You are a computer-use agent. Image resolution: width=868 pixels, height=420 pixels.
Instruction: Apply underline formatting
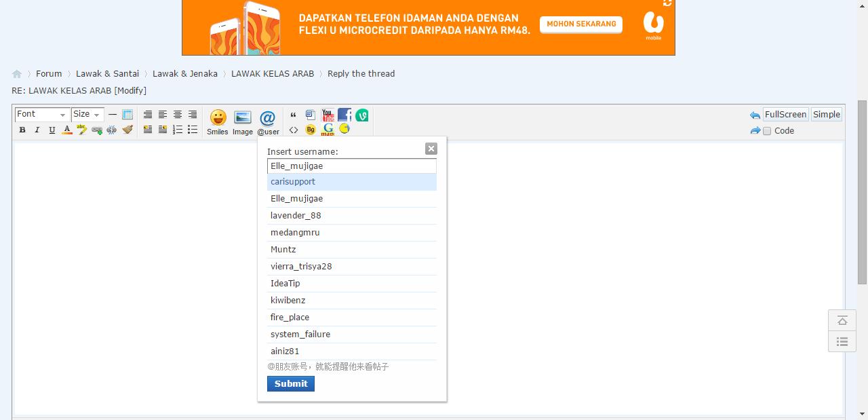tap(52, 130)
